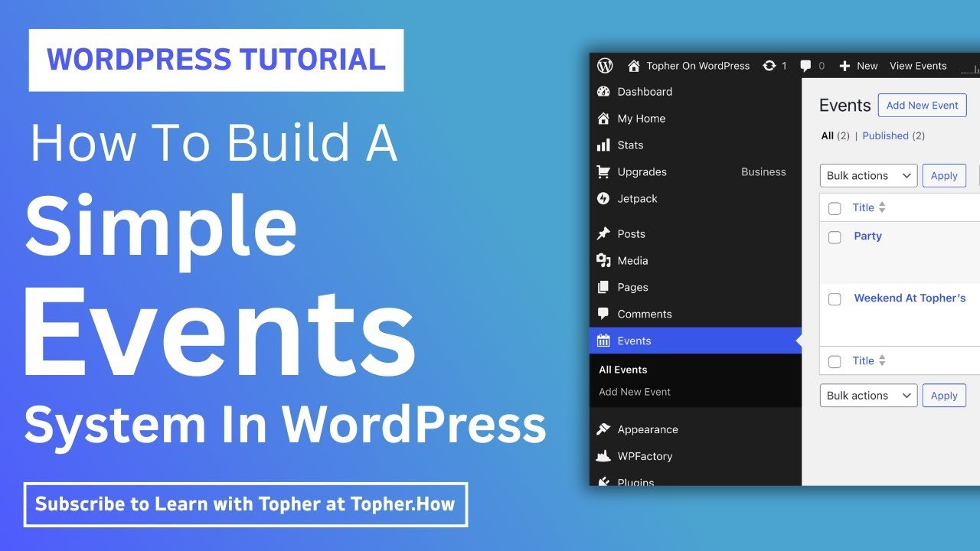This screenshot has width=980, height=551.
Task: Toggle the select-all checkbox in table footer
Action: tap(835, 361)
